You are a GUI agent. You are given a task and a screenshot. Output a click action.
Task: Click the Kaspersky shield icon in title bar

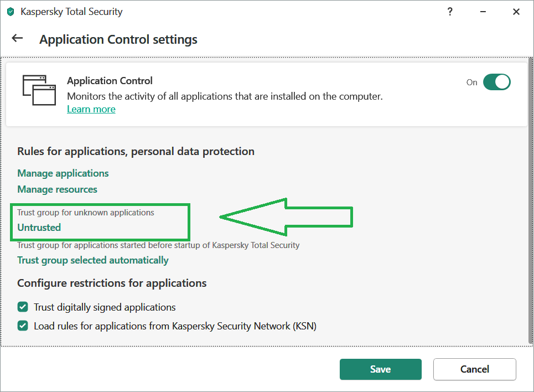11,12
